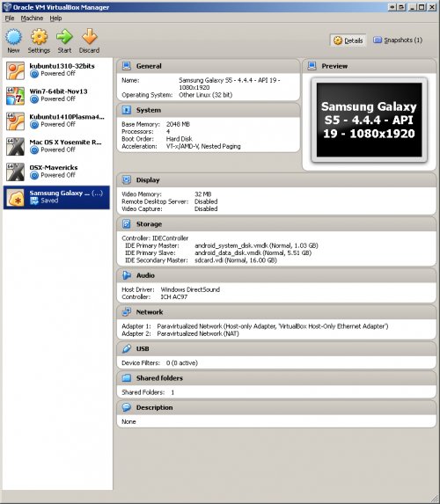Open the File menu
440x504 pixels.
coord(10,18)
